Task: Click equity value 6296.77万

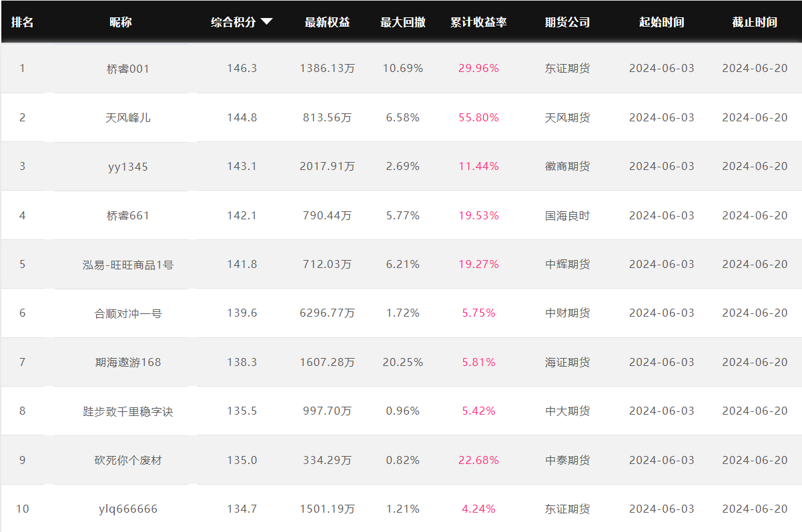Action: [x=327, y=313]
